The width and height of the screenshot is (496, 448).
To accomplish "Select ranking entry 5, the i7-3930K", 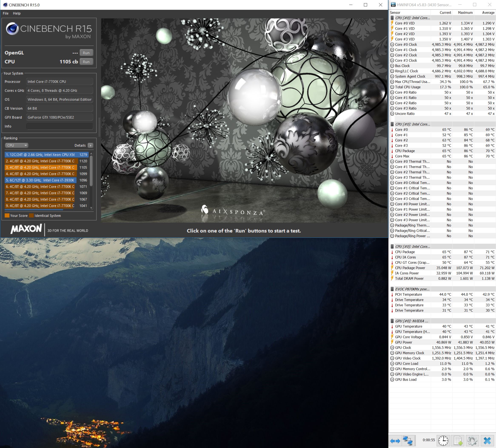I will pos(47,180).
